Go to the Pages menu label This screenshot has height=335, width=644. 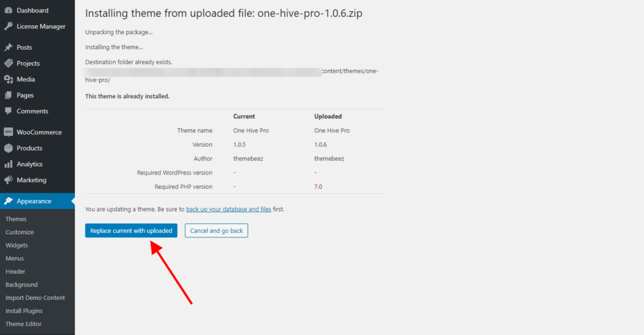[25, 95]
